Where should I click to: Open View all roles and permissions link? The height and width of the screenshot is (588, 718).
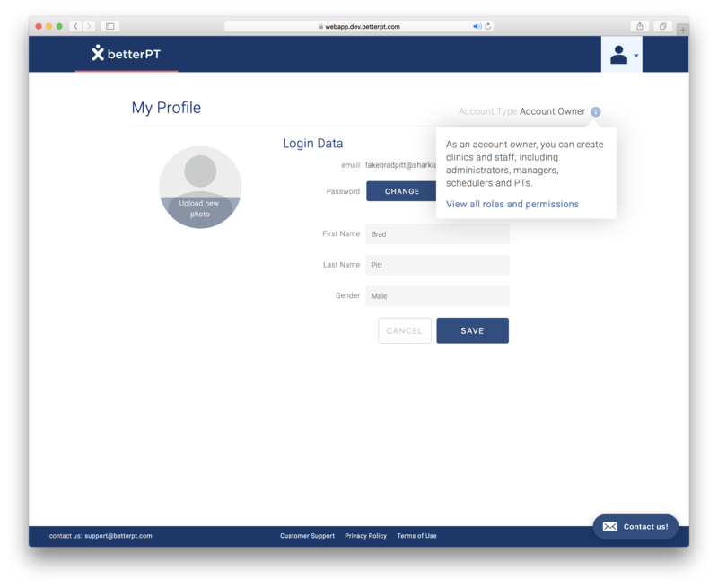pos(512,205)
